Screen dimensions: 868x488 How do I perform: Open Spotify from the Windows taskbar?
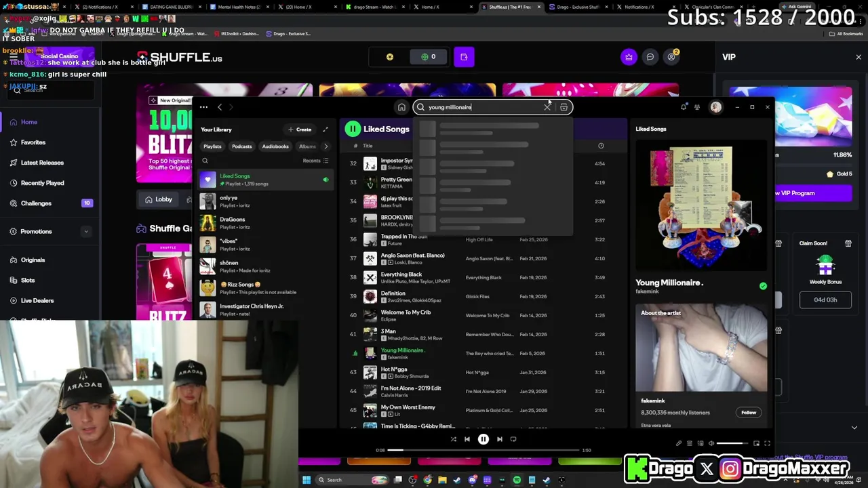[517, 480]
